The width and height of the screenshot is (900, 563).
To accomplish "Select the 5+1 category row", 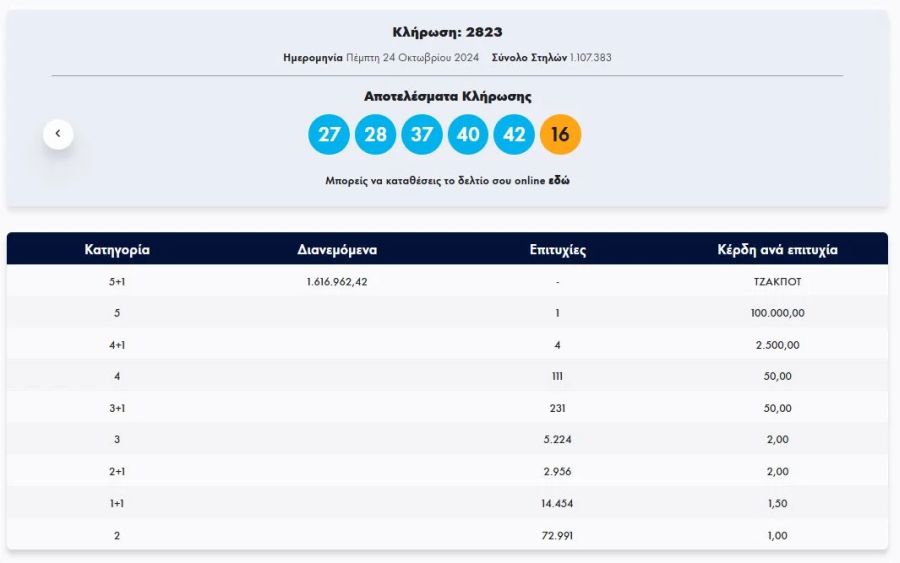I will click(117, 282).
